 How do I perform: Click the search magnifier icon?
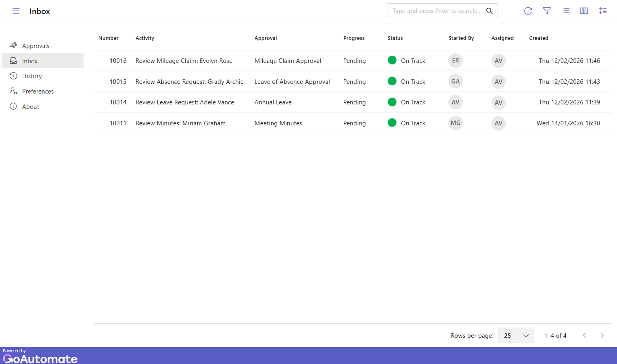(489, 11)
